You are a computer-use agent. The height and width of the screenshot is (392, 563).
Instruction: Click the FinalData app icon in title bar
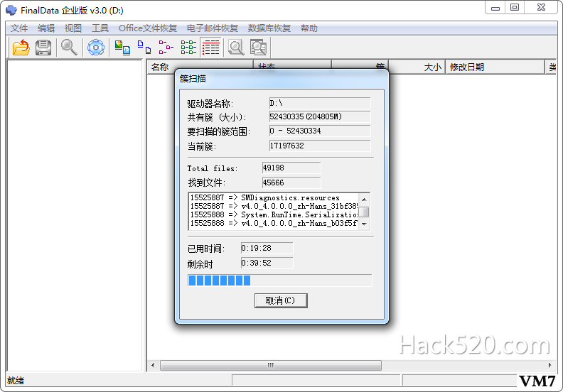point(11,10)
